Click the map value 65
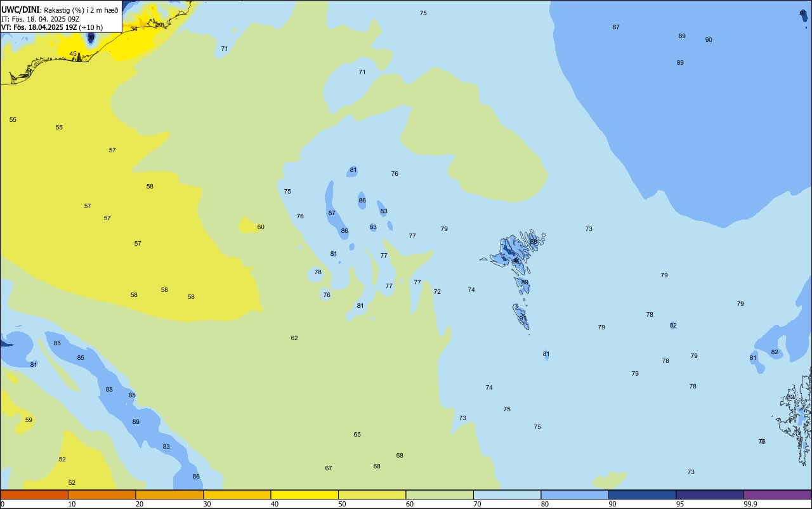Image resolution: width=812 pixels, height=509 pixels. tap(357, 434)
